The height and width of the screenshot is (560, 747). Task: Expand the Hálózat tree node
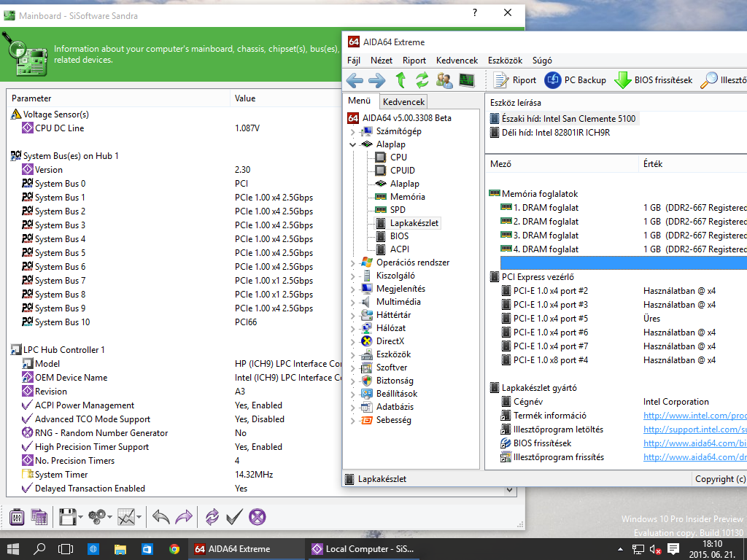point(353,329)
